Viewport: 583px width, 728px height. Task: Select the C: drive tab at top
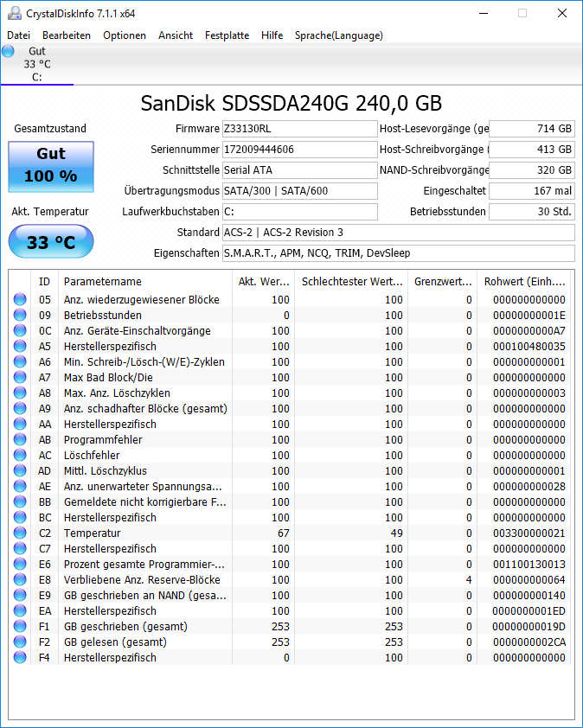click(x=37, y=64)
